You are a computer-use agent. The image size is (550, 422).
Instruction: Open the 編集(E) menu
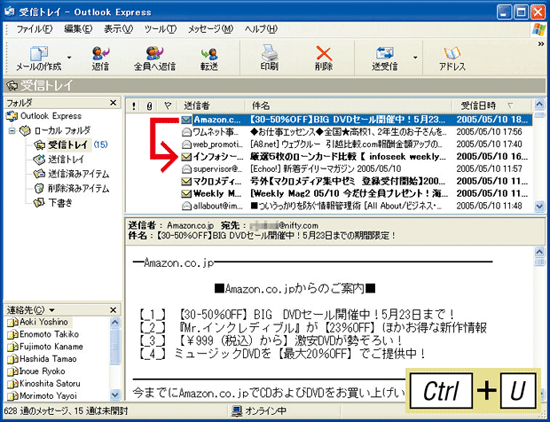click(78, 29)
